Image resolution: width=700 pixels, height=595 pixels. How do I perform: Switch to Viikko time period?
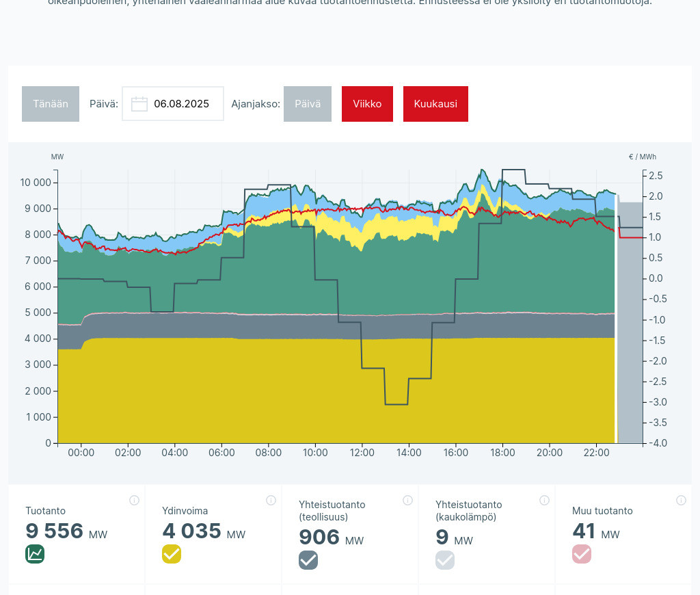click(x=367, y=104)
